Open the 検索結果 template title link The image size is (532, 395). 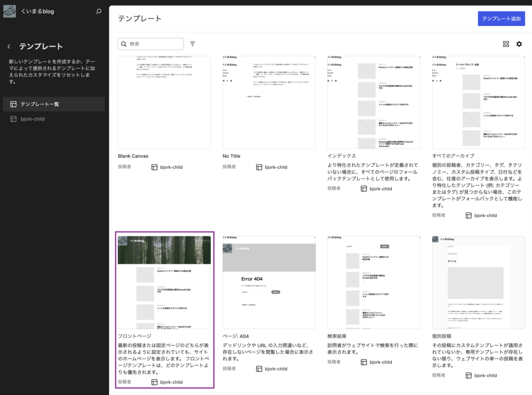(x=337, y=336)
